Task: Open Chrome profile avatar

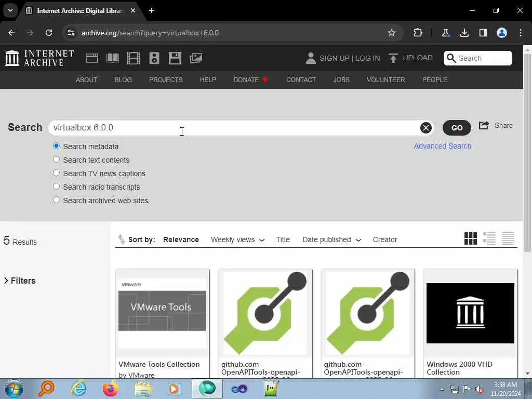Action: (502, 33)
